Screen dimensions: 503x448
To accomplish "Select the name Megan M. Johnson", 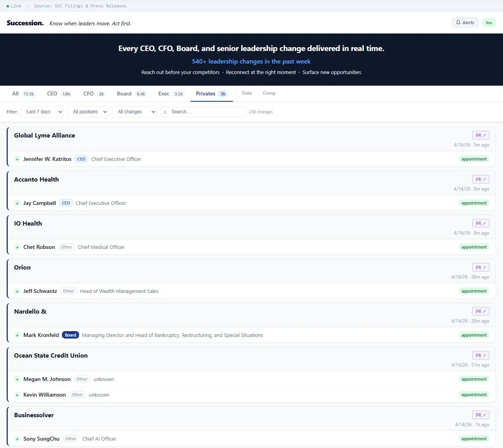I will coord(47,379).
